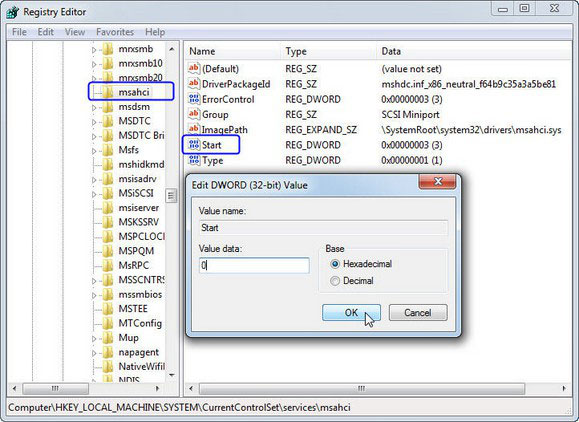579x422 pixels.
Task: Select the msahci folder icon
Action: (108, 92)
